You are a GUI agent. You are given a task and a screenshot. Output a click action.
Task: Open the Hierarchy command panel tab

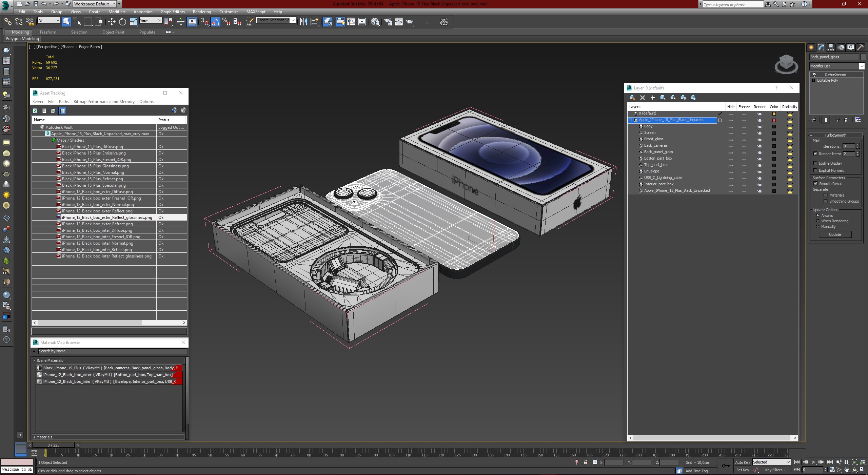tap(831, 47)
